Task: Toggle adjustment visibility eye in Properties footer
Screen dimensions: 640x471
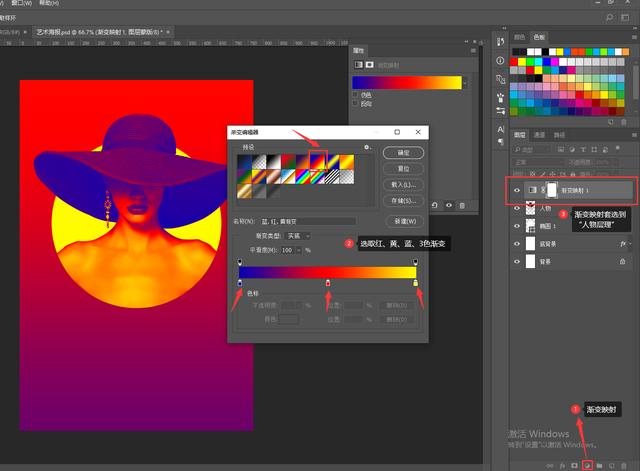Action: tap(449, 205)
